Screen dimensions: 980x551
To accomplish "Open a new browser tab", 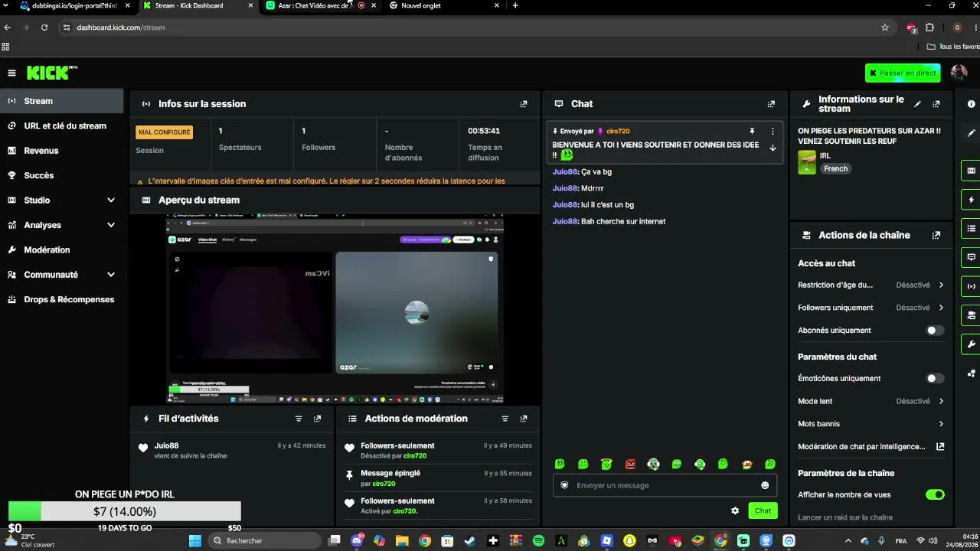I will click(x=515, y=5).
